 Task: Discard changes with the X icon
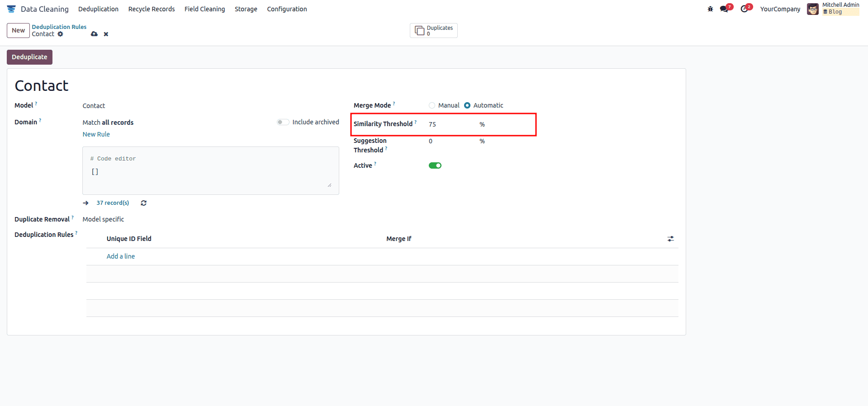click(x=106, y=34)
